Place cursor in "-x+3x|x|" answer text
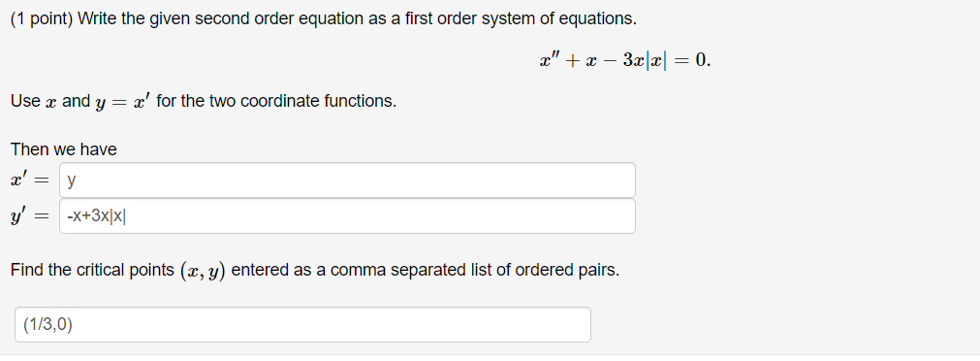The width and height of the screenshot is (980, 361). tap(100, 216)
